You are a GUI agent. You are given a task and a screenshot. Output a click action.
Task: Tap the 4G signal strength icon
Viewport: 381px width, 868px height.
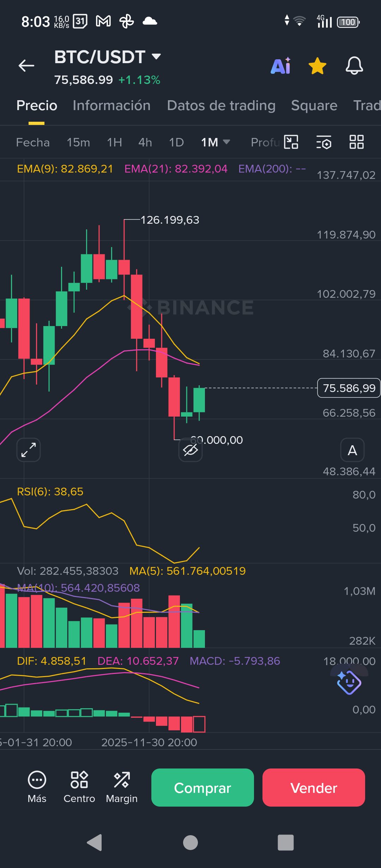324,21
